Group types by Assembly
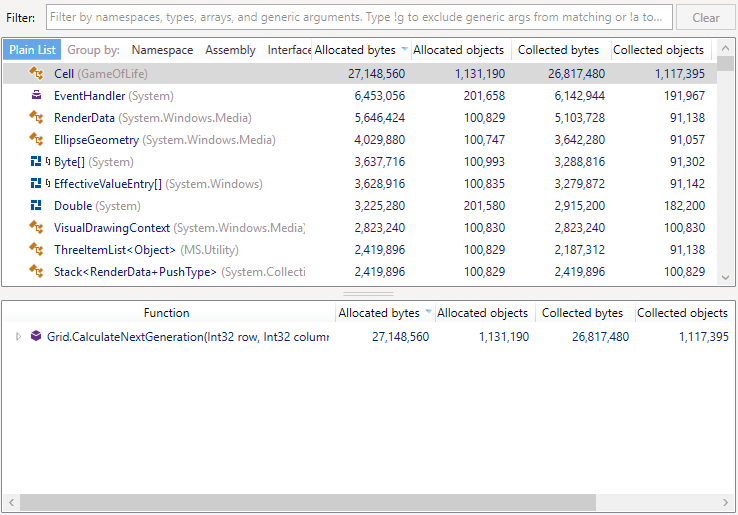Image resolution: width=738 pixels, height=515 pixels. click(230, 50)
